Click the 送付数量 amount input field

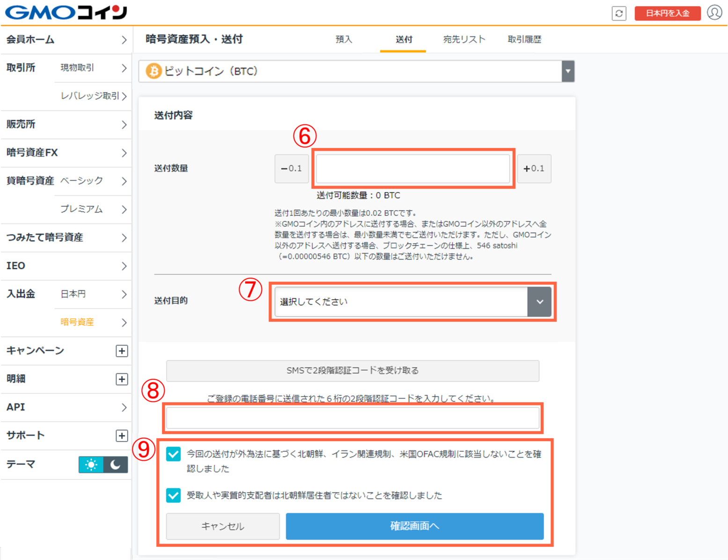coord(413,169)
